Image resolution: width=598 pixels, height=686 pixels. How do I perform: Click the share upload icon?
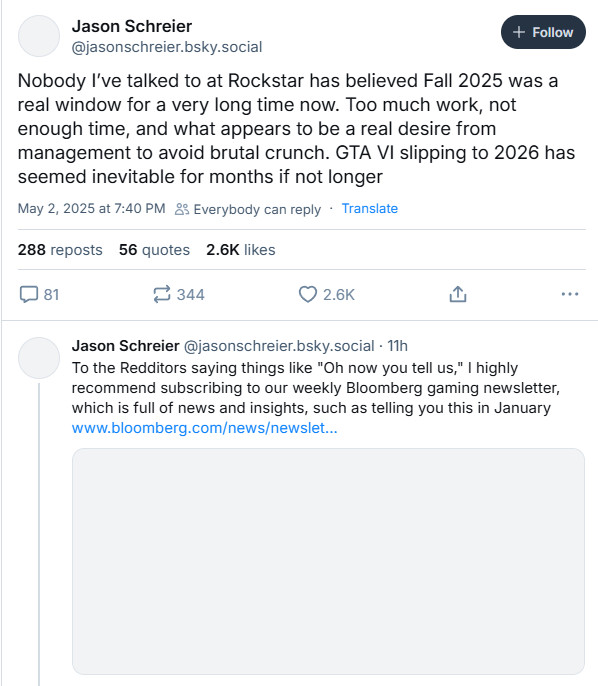coord(458,294)
